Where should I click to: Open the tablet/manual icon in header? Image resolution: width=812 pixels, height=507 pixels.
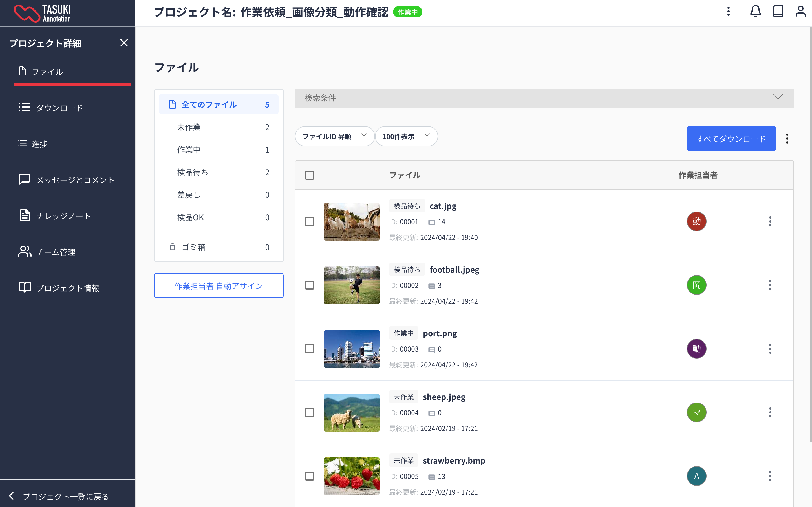tap(778, 12)
